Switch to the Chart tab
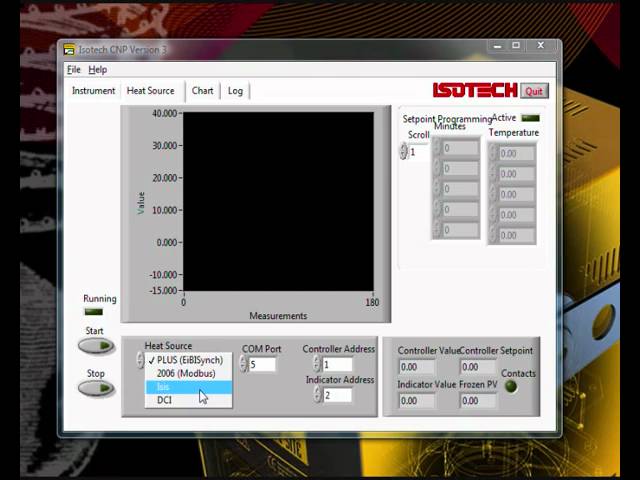Image resolution: width=640 pixels, height=480 pixels. tap(202, 91)
